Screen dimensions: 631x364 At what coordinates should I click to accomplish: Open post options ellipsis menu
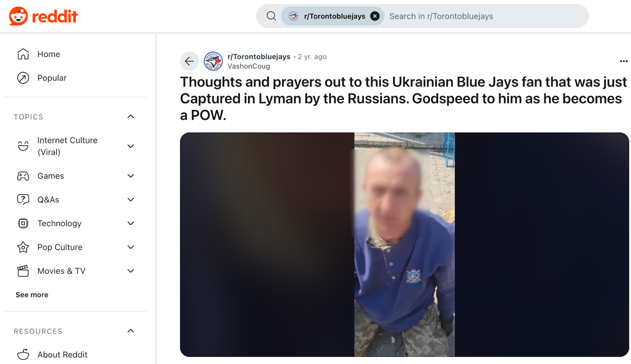click(624, 61)
